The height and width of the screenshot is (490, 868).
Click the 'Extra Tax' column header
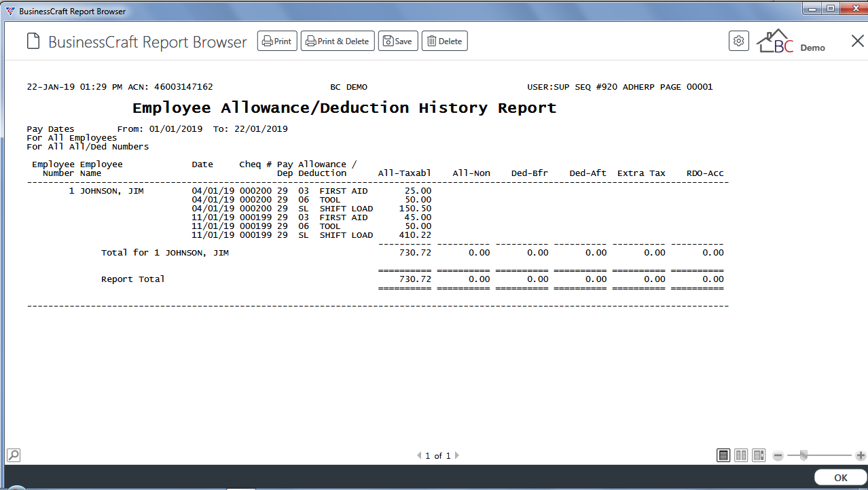641,173
